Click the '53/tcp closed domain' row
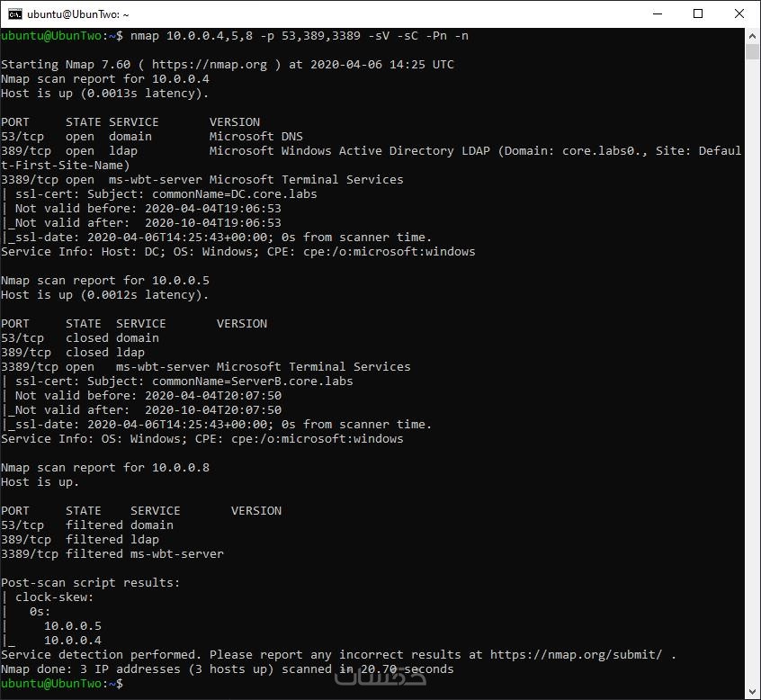This screenshot has height=700, width=761. point(79,338)
